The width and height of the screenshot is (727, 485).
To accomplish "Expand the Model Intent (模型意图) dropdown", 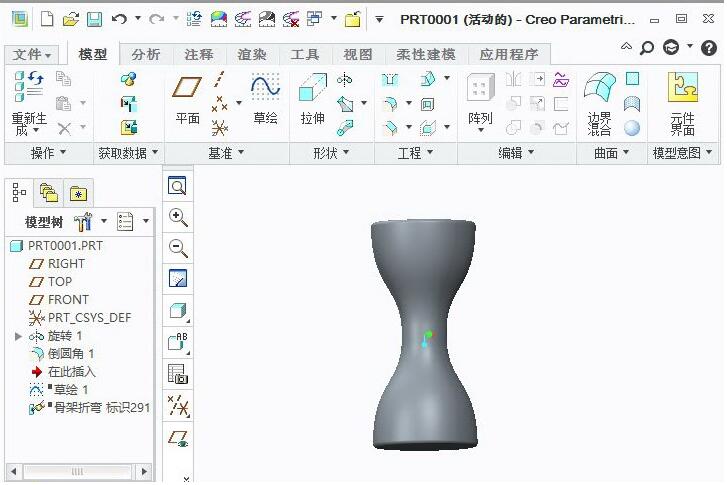I will [x=682, y=153].
